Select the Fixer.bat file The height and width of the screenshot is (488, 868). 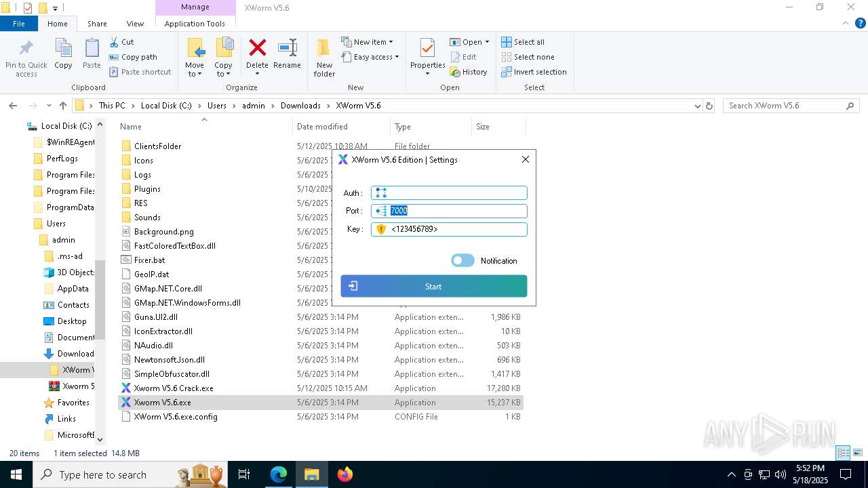[149, 260]
